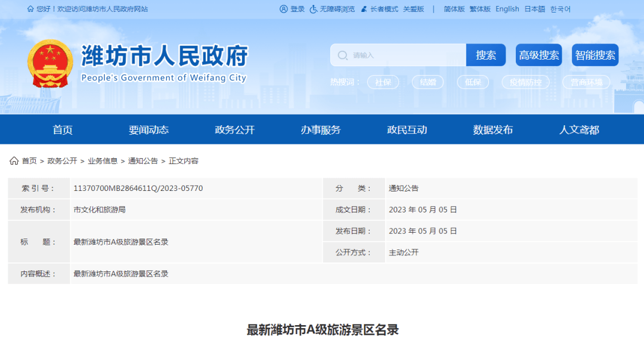
Task: Open 高级搜索 advanced search
Action: click(x=538, y=55)
